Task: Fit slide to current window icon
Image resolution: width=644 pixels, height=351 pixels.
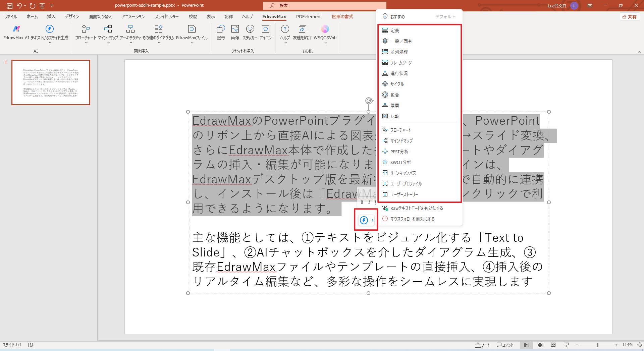Action: pyautogui.click(x=639, y=345)
